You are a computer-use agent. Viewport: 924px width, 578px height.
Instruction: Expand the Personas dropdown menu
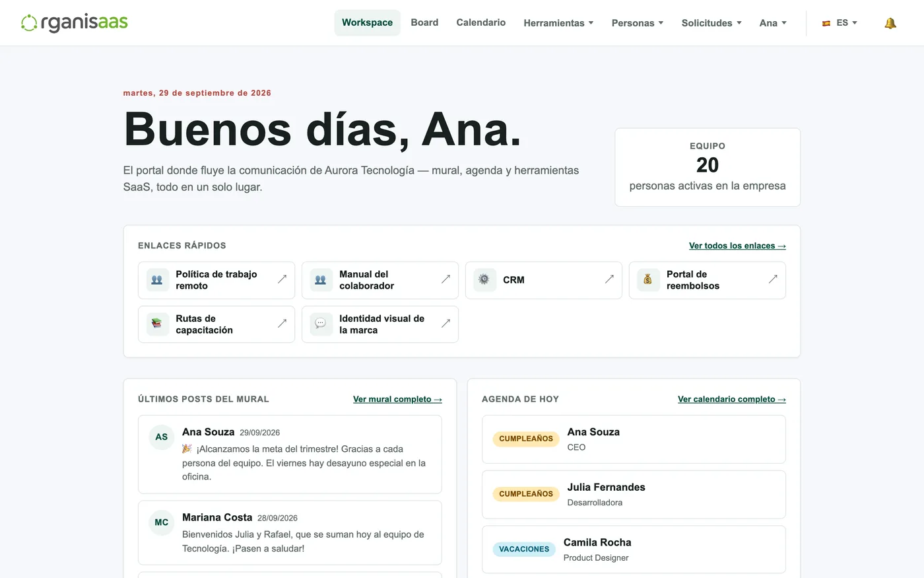click(638, 23)
